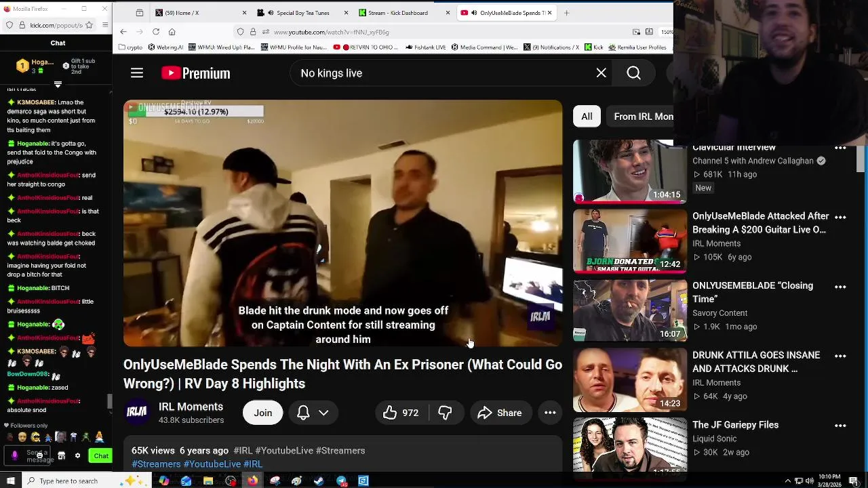Open the Kick chat shop icon
The width and height of the screenshot is (868, 488).
tap(62, 456)
